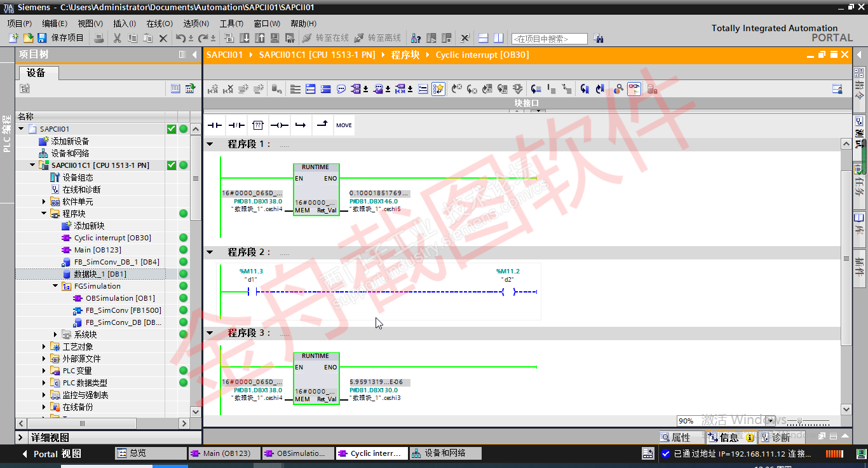Screen dimensions: 868x468
Task: Insert a normally closed contact
Action: 236,125
